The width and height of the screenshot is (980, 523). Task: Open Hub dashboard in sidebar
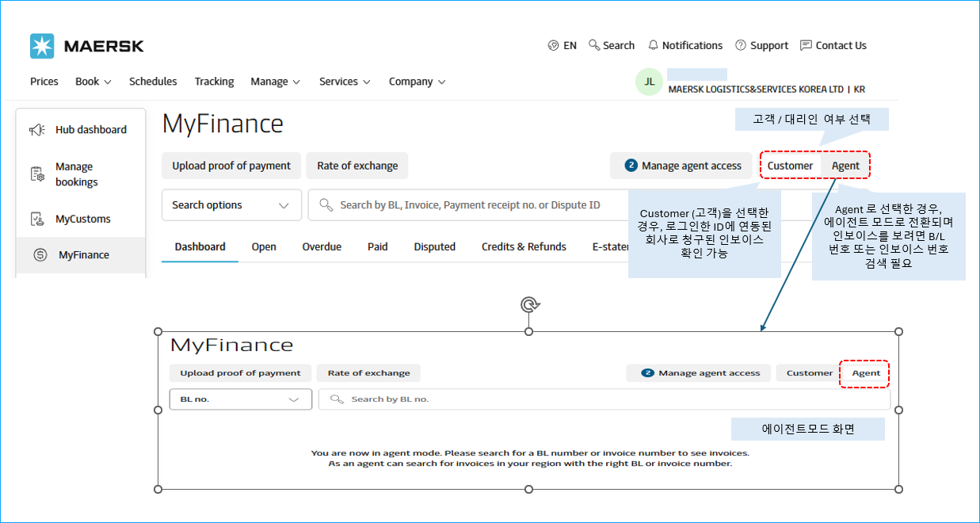click(81, 130)
